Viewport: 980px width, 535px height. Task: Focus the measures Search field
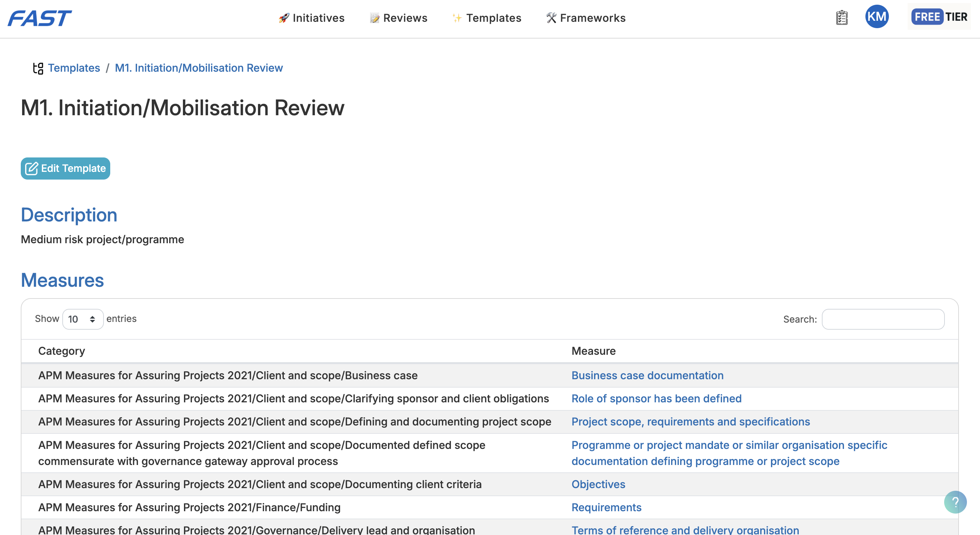click(x=883, y=319)
